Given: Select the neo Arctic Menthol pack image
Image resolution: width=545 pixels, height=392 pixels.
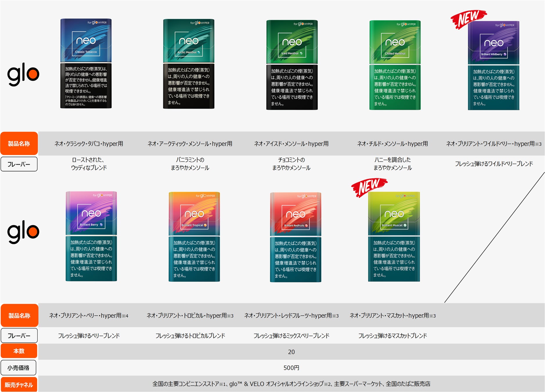Looking at the screenshot, I should pyautogui.click(x=189, y=64).
